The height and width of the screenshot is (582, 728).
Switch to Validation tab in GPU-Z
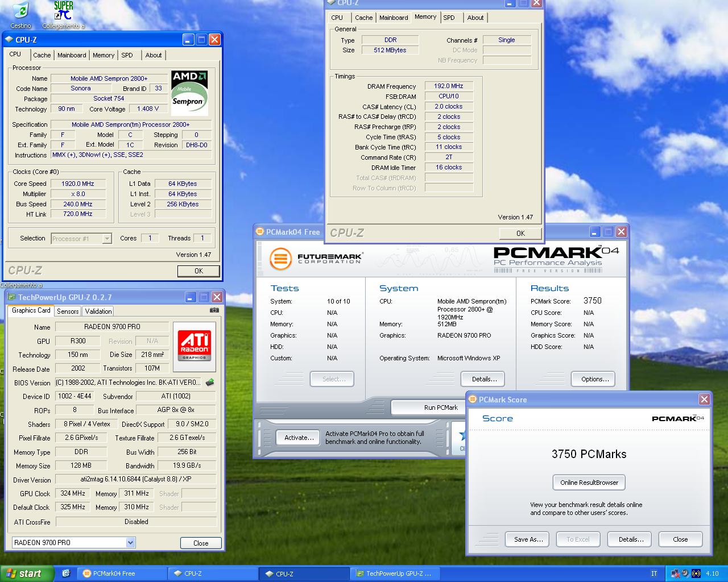(x=98, y=311)
